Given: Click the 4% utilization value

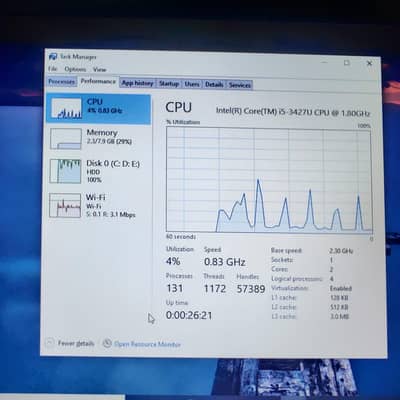Looking at the screenshot, I should 173,261.
